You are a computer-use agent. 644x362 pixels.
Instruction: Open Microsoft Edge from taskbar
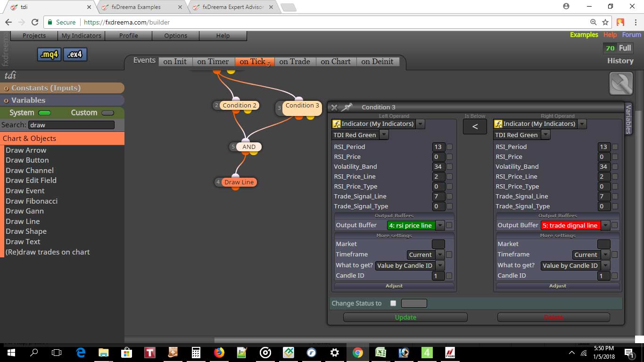tap(81, 353)
